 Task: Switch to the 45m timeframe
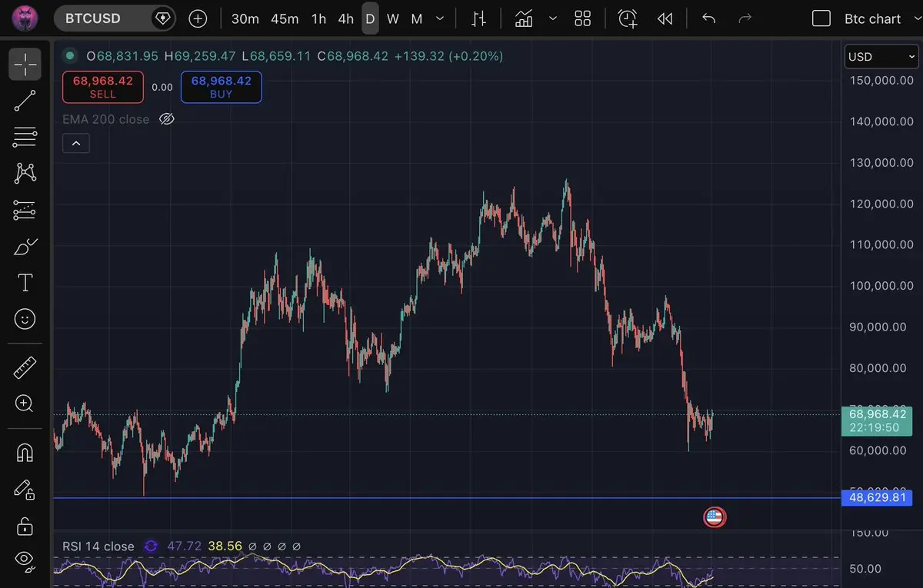click(x=285, y=18)
